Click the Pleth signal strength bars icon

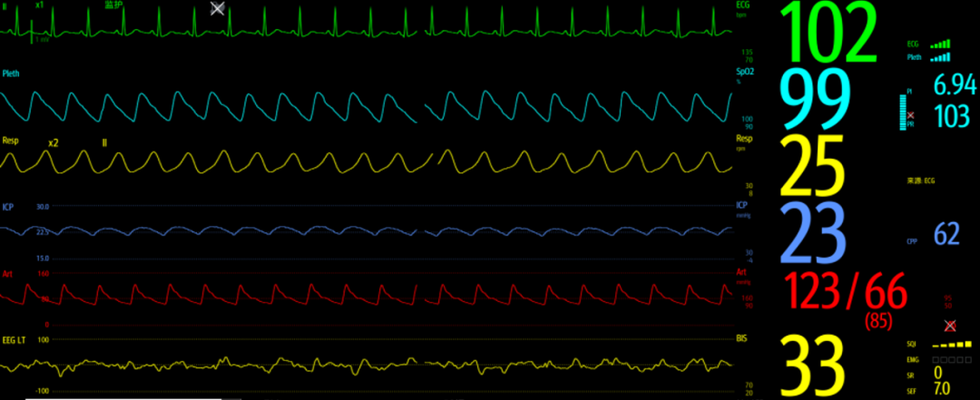point(940,57)
